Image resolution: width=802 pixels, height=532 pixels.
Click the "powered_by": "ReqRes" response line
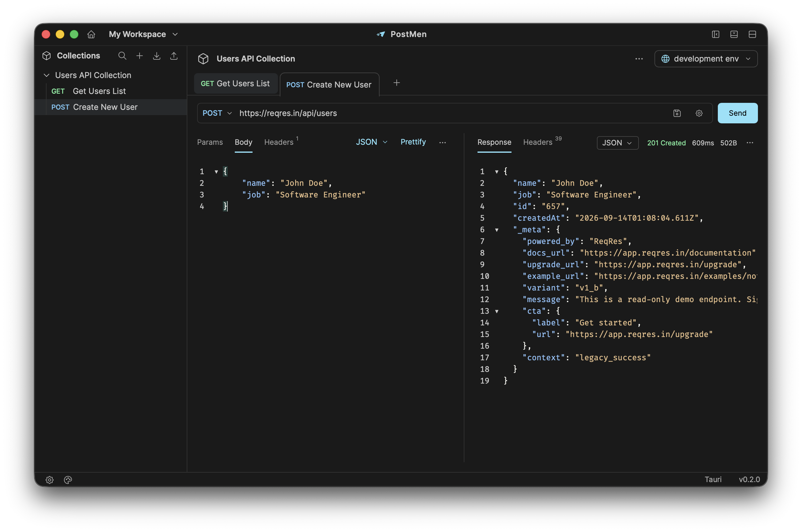tap(577, 241)
